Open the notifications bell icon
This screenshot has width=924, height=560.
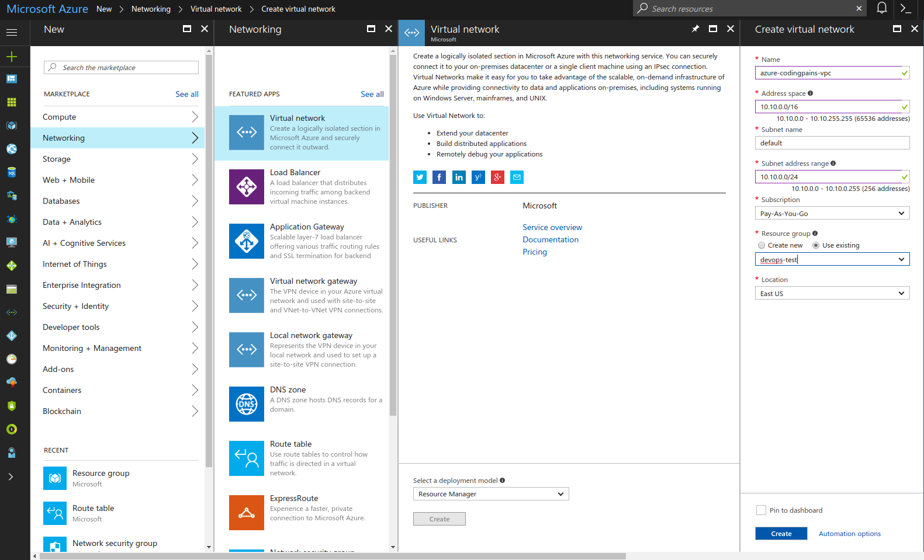pyautogui.click(x=882, y=8)
